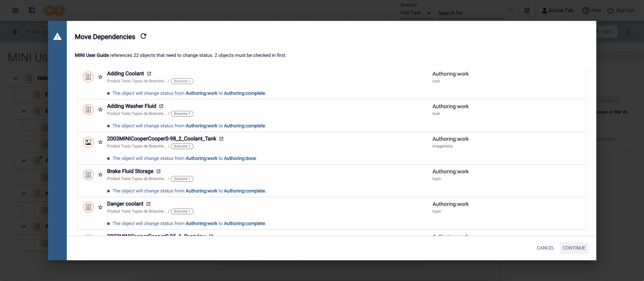Open Adding Washer Fluid in a new window
The width and height of the screenshot is (644, 281).
pos(161,106)
